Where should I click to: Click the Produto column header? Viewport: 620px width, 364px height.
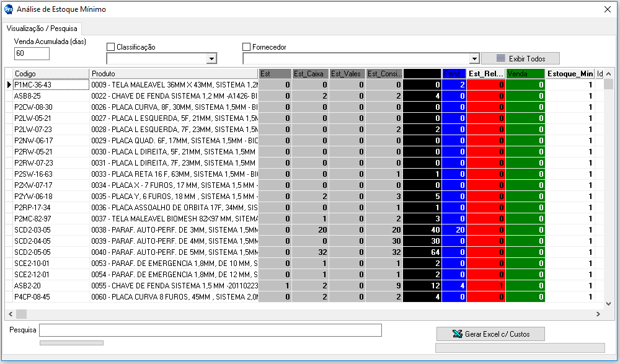[x=172, y=74]
